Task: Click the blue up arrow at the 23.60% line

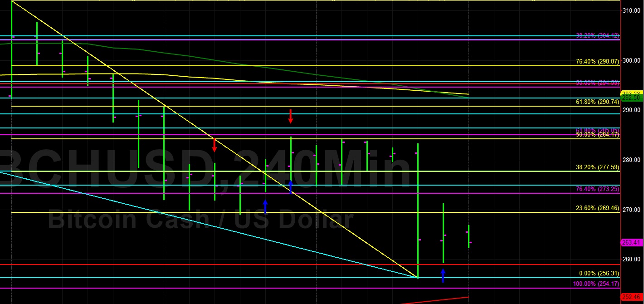Action: pyautogui.click(x=265, y=206)
